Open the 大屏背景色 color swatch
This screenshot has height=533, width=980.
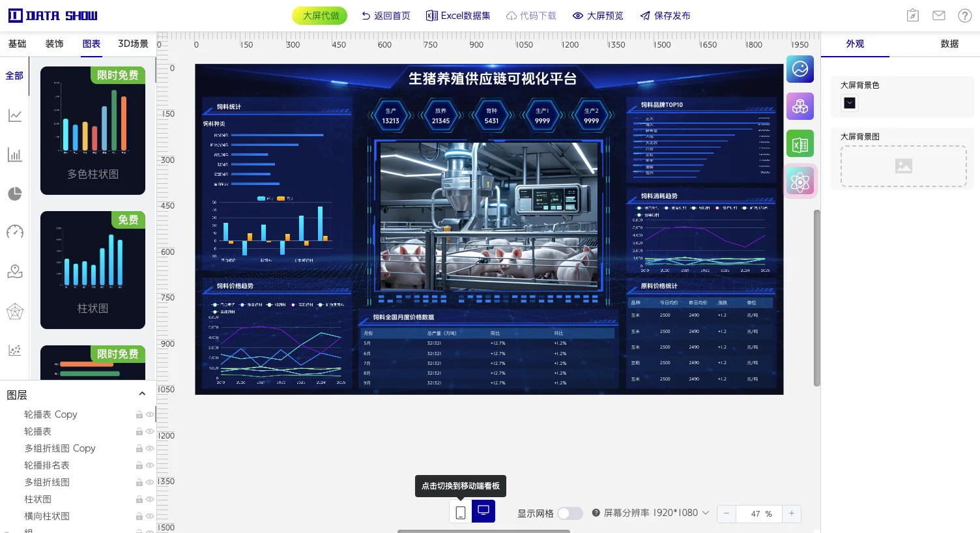[x=849, y=103]
